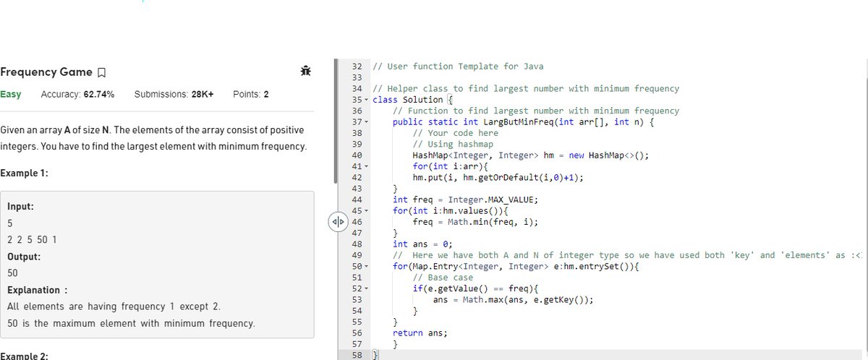868x360 pixels.
Task: Click the Easy difficulty label
Action: pyautogui.click(x=11, y=95)
